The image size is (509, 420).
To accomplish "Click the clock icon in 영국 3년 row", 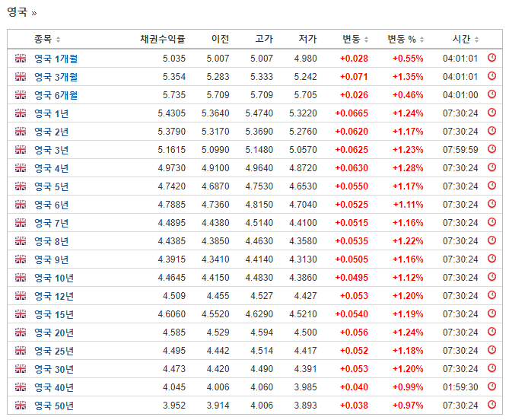I will (x=492, y=149).
